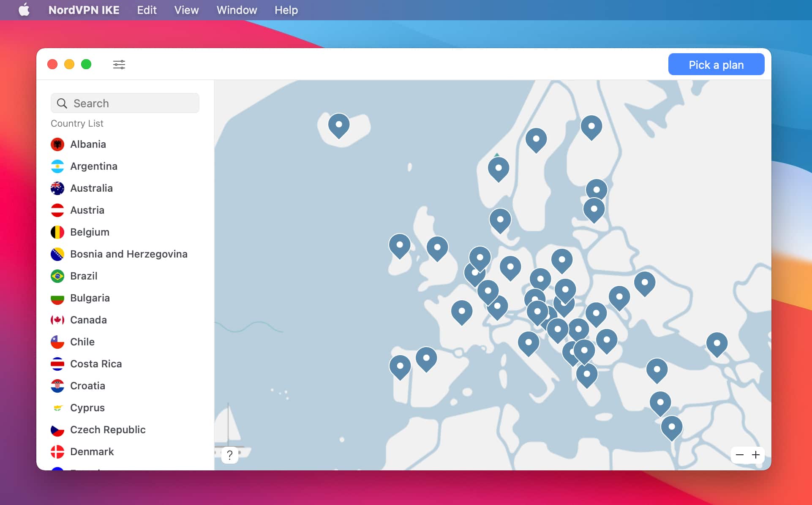This screenshot has height=505, width=812.
Task: Select Czech Republic in the country list
Action: click(x=108, y=429)
